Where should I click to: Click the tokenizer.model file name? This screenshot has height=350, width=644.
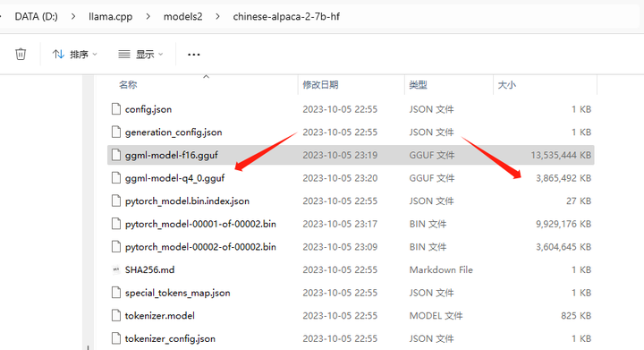click(x=160, y=315)
